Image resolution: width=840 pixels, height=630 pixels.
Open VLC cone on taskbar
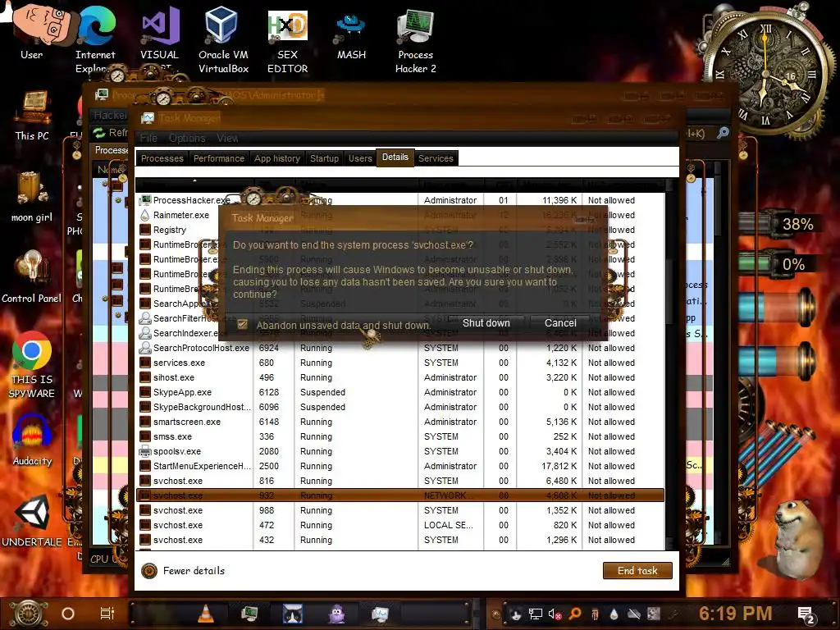coord(205,614)
